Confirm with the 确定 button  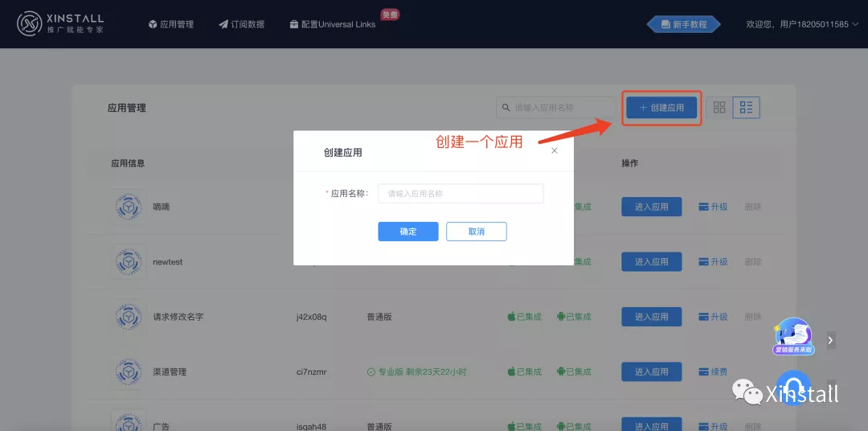coord(408,232)
